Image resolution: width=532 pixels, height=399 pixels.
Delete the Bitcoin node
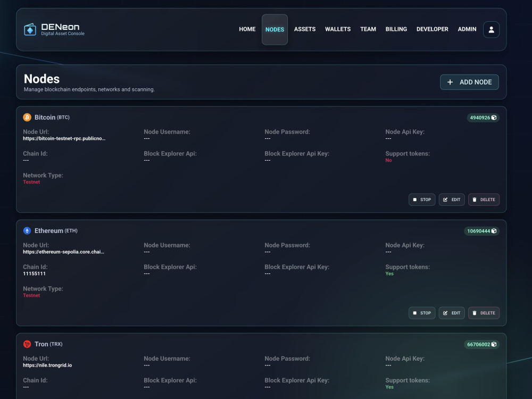(484, 200)
